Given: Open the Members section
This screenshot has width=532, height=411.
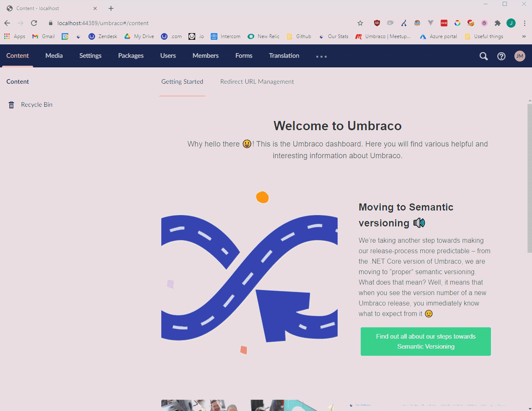Looking at the screenshot, I should coord(206,56).
